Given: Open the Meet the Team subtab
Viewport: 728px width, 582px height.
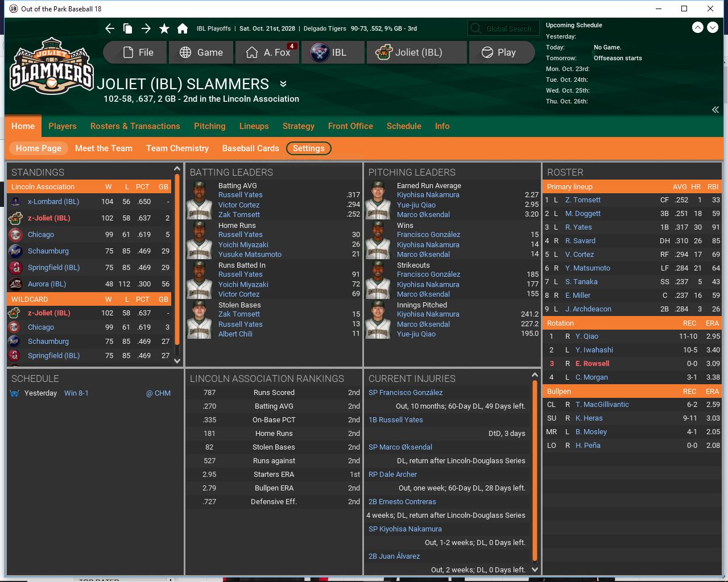Looking at the screenshot, I should [x=104, y=148].
